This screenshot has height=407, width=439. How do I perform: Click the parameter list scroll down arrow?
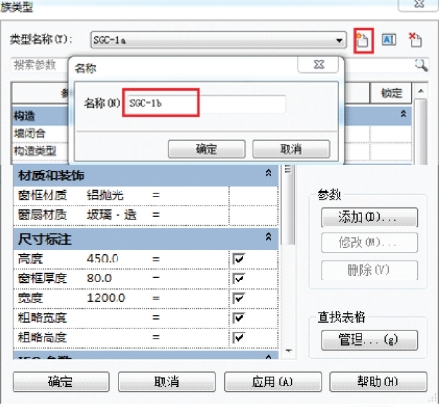[288, 351]
